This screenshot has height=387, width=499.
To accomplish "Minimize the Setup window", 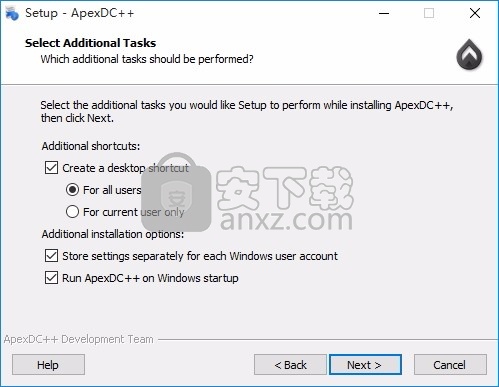I will 384,13.
